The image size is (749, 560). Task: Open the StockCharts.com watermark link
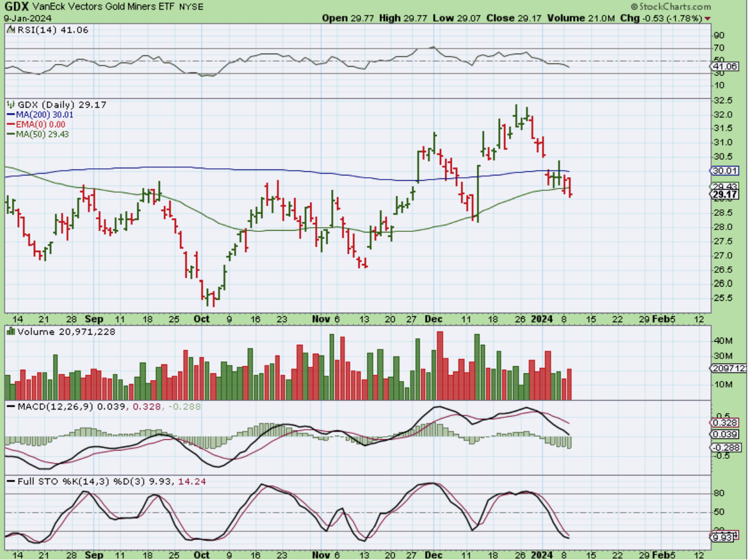click(675, 7)
